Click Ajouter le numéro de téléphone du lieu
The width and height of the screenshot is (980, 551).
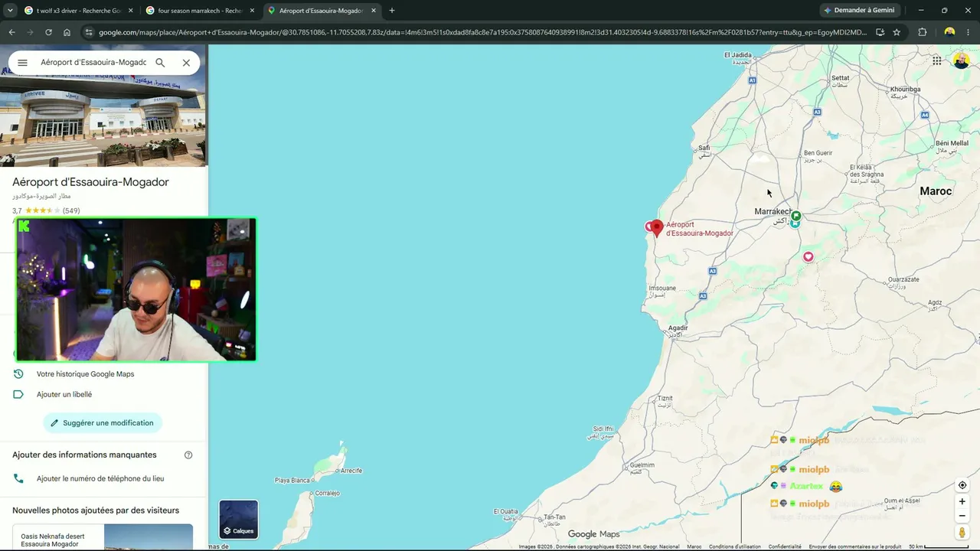[100, 479]
